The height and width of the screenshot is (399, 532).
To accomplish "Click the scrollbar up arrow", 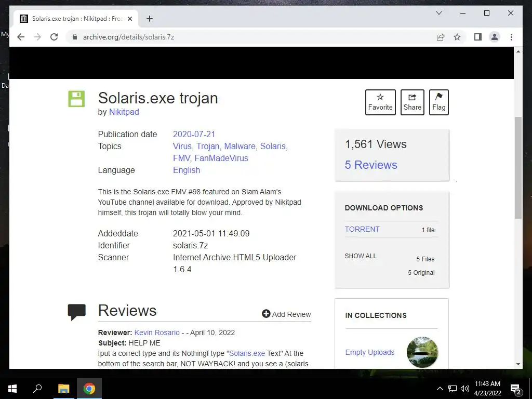I will click(518, 51).
